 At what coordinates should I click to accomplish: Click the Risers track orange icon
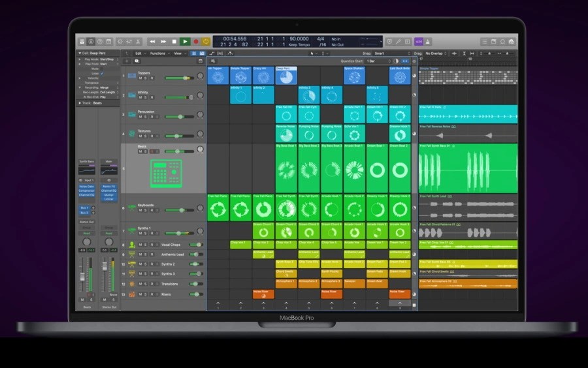coord(132,295)
